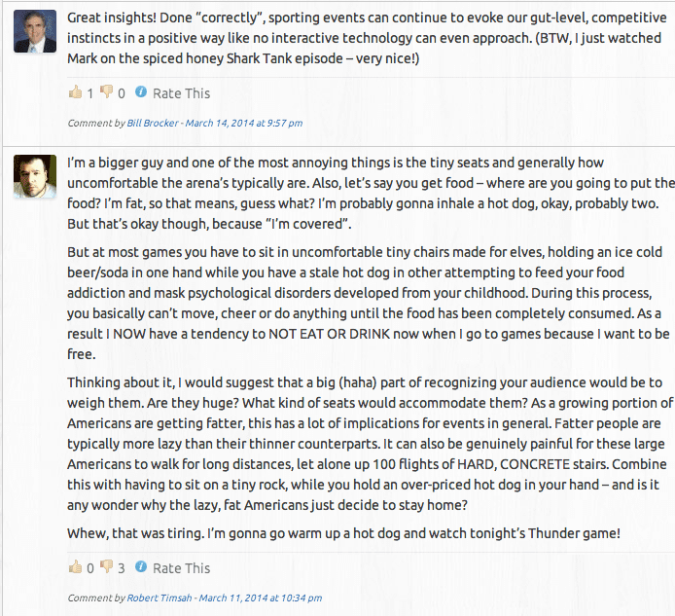This screenshot has height=616, width=675.
Task: Click thumbs up on Bill Brocker's comment
Action: 75,93
